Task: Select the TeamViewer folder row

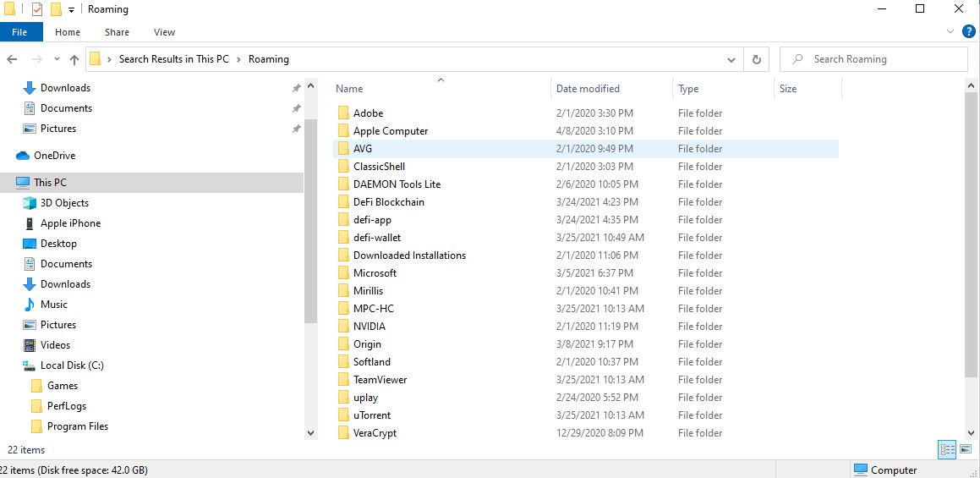Action: [587, 380]
